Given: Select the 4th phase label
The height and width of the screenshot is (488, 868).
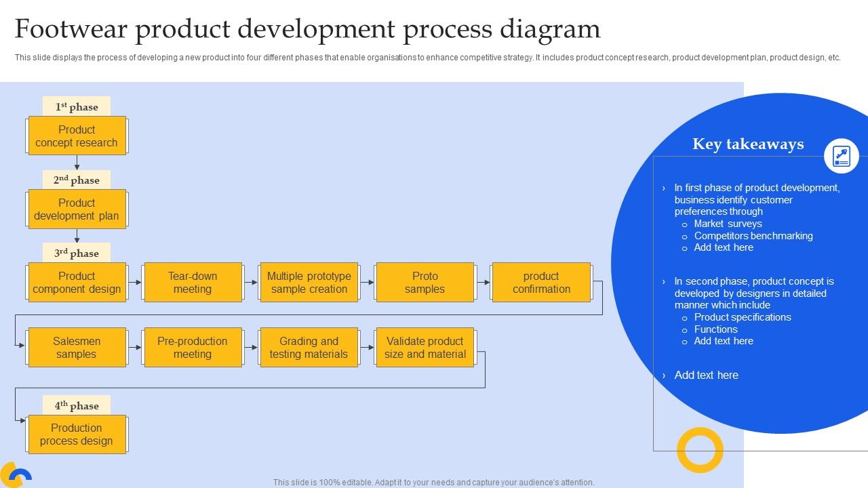Looking at the screenshot, I should point(77,405).
